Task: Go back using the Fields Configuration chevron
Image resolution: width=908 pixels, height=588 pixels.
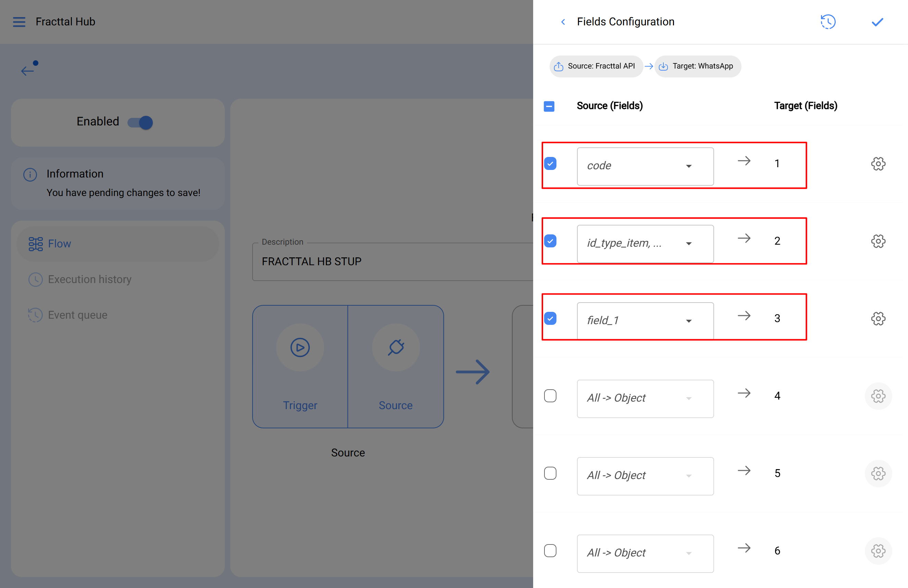Action: [x=563, y=22]
